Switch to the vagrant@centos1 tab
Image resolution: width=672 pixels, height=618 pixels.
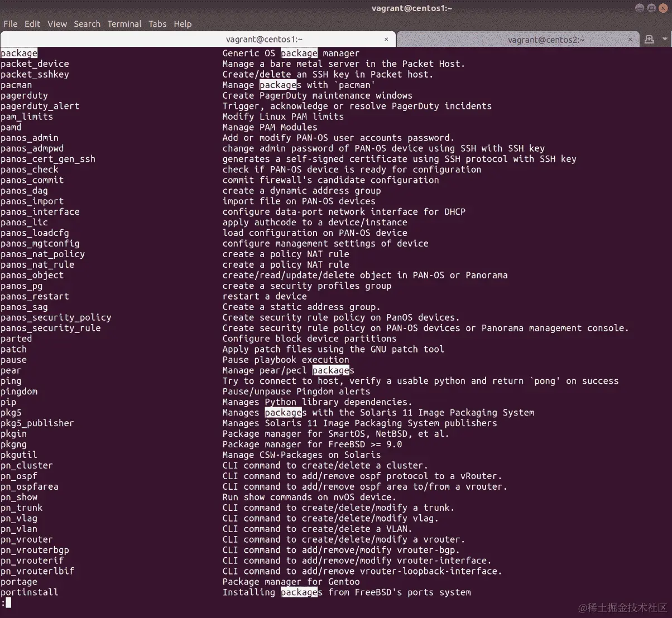(x=198, y=40)
